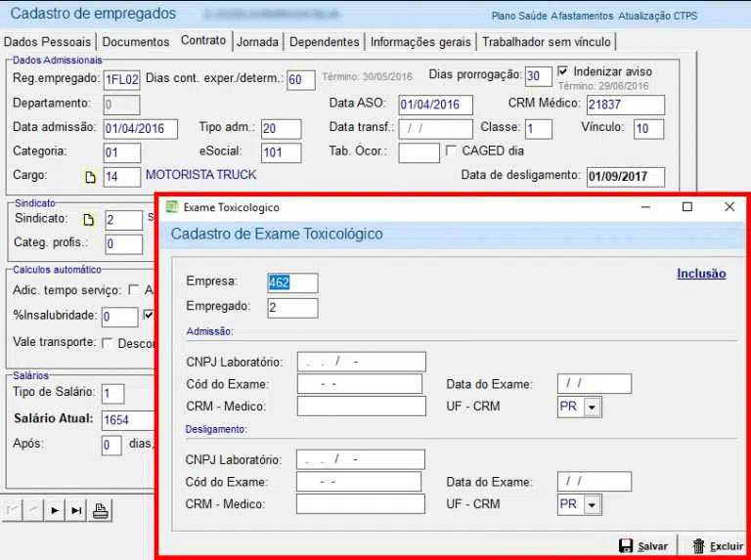
Task: Open the Cargo lookup document icon
Action: [x=90, y=177]
